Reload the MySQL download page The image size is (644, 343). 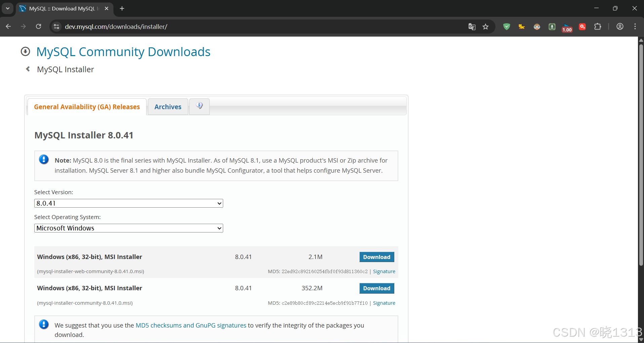[x=39, y=27]
